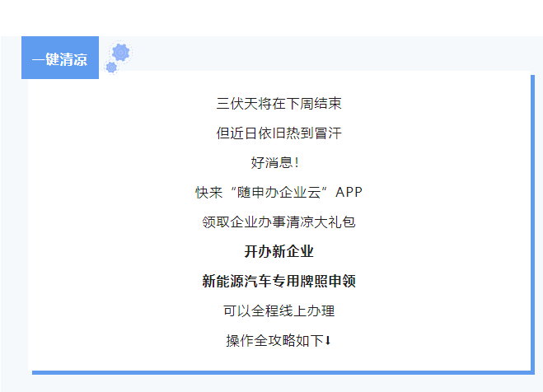This screenshot has height=392, width=543.
Task: Click the line 可以全程线上办理
Action: [x=279, y=311]
